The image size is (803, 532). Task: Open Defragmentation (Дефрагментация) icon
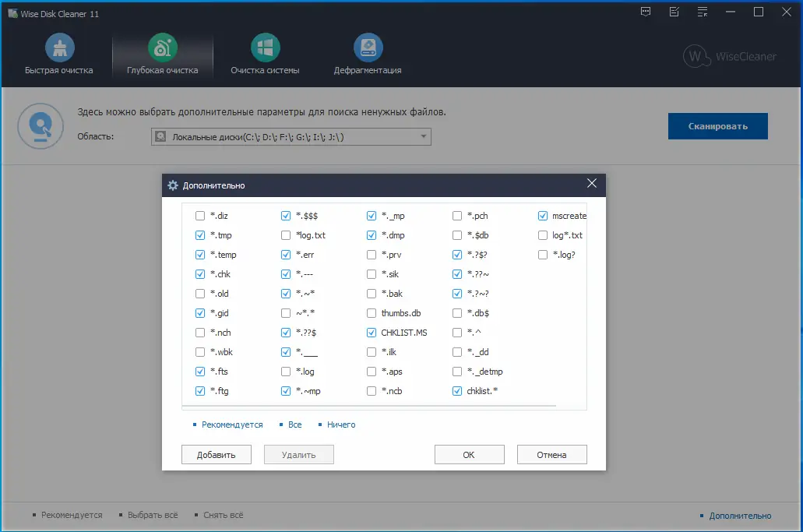pyautogui.click(x=368, y=48)
